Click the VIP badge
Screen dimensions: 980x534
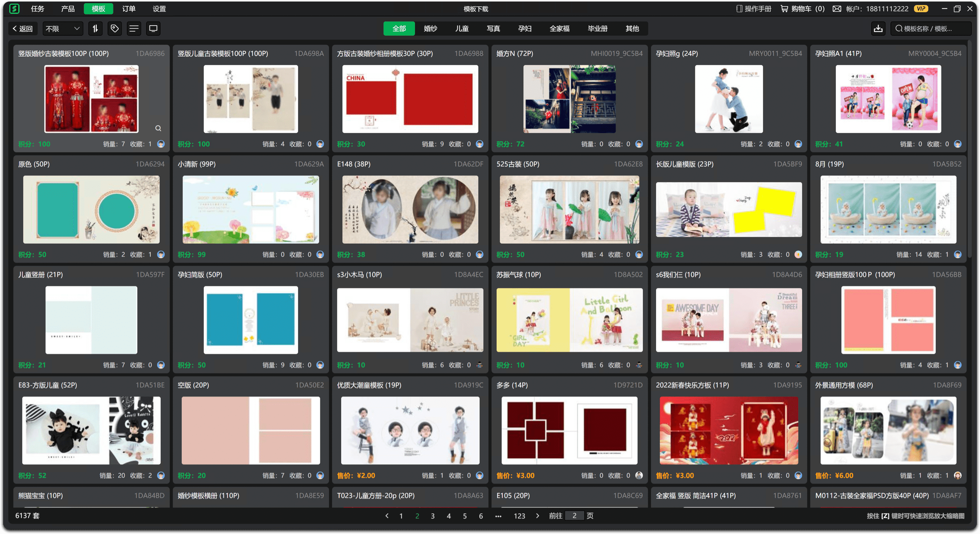pyautogui.click(x=921, y=9)
